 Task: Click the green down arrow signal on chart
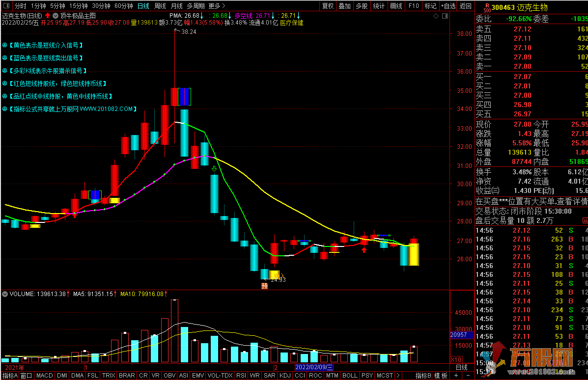click(214, 169)
